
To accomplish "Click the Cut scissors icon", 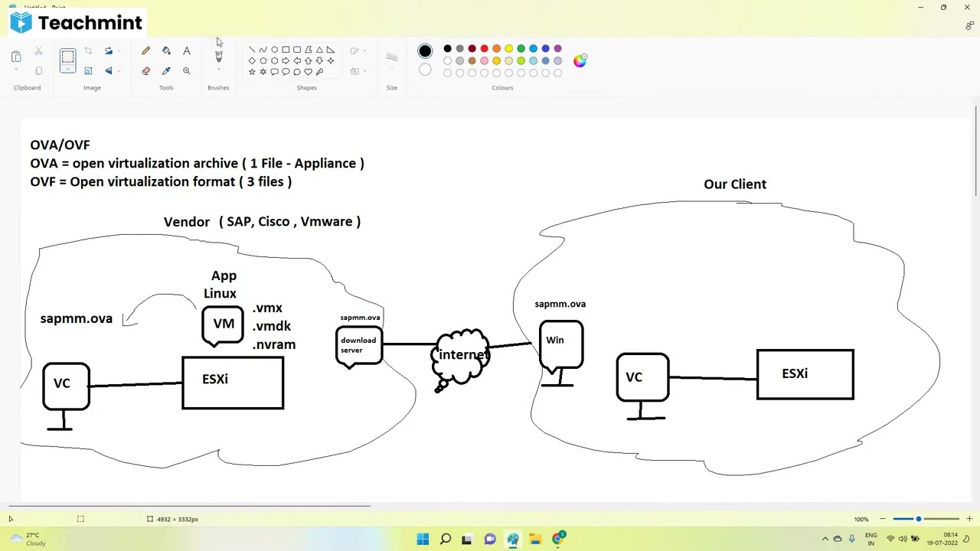I will click(x=39, y=51).
